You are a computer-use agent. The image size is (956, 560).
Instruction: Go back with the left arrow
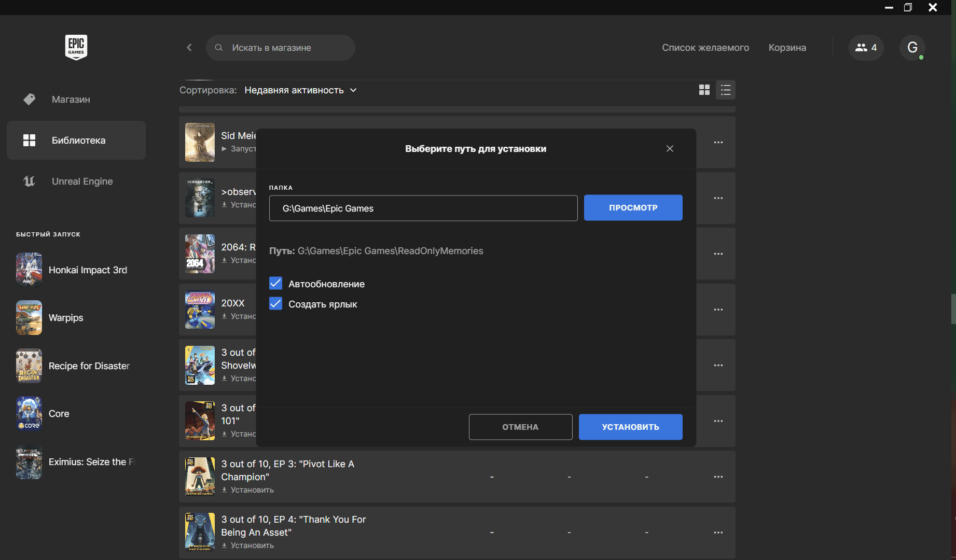coord(189,48)
